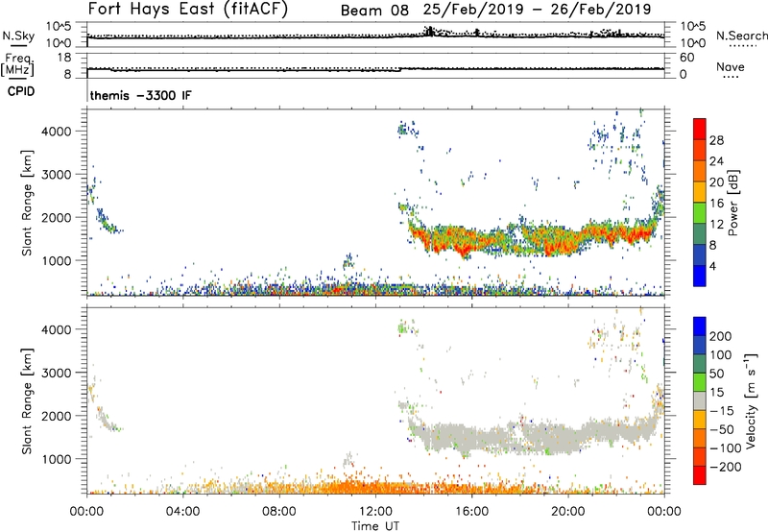Click the "08:00" time axis label
The width and height of the screenshot is (768, 532).
[278, 512]
